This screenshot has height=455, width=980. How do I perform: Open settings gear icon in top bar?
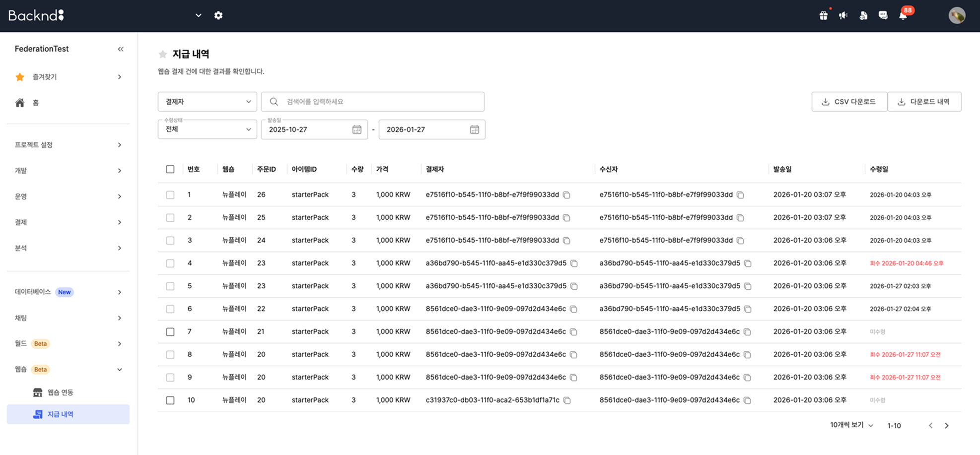pyautogui.click(x=218, y=15)
